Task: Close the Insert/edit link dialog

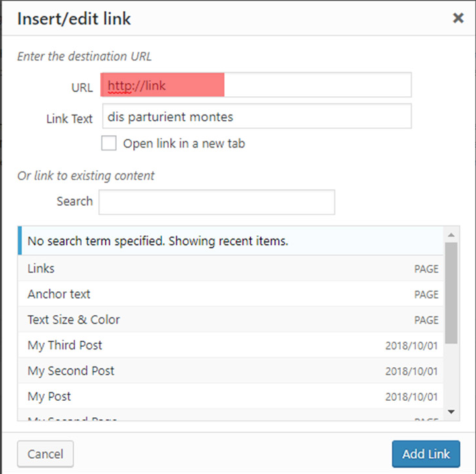Action: pyautogui.click(x=458, y=18)
